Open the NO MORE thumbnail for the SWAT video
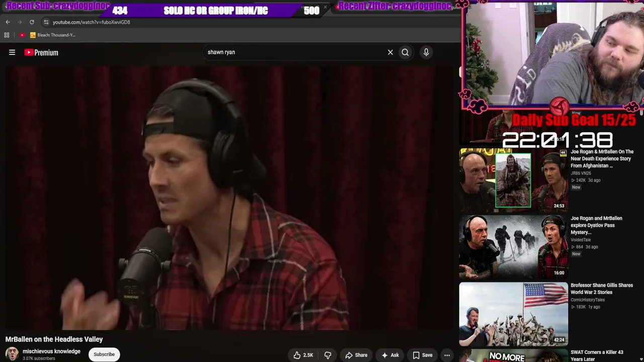This screenshot has width=644, height=362. pyautogui.click(x=513, y=356)
